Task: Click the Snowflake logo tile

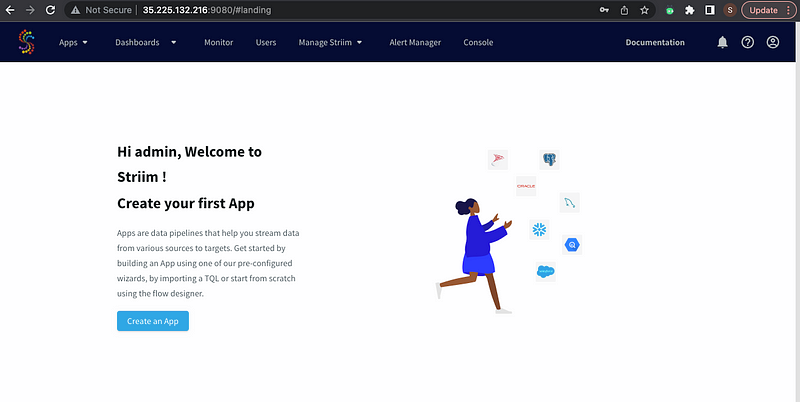Action: (539, 230)
